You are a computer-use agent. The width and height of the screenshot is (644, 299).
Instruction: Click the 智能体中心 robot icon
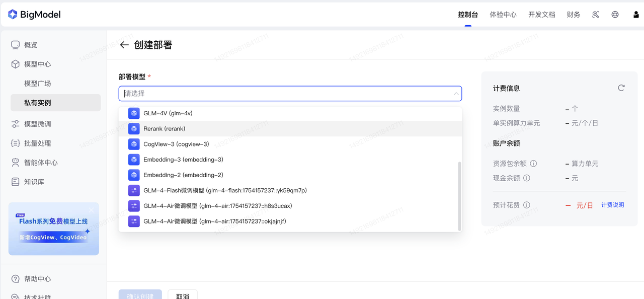16,163
